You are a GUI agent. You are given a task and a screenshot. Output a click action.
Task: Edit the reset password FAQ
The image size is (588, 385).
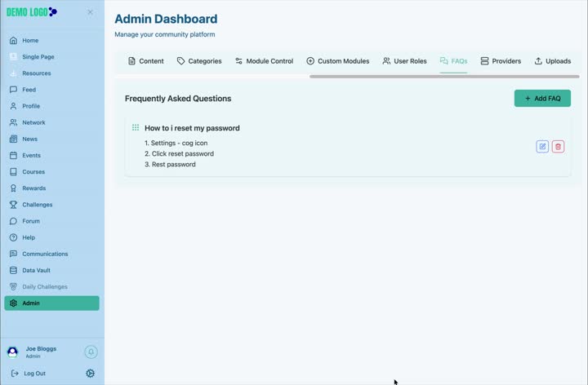pyautogui.click(x=542, y=147)
